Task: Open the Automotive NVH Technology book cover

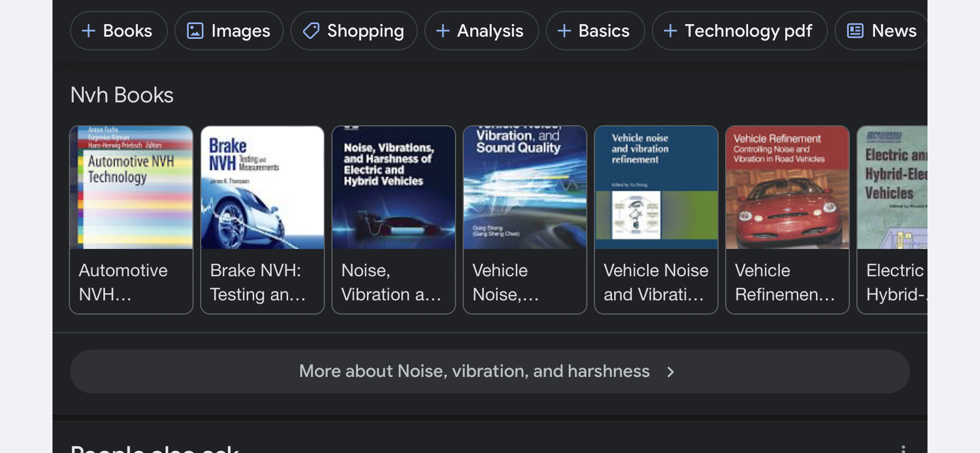Action: [x=131, y=188]
